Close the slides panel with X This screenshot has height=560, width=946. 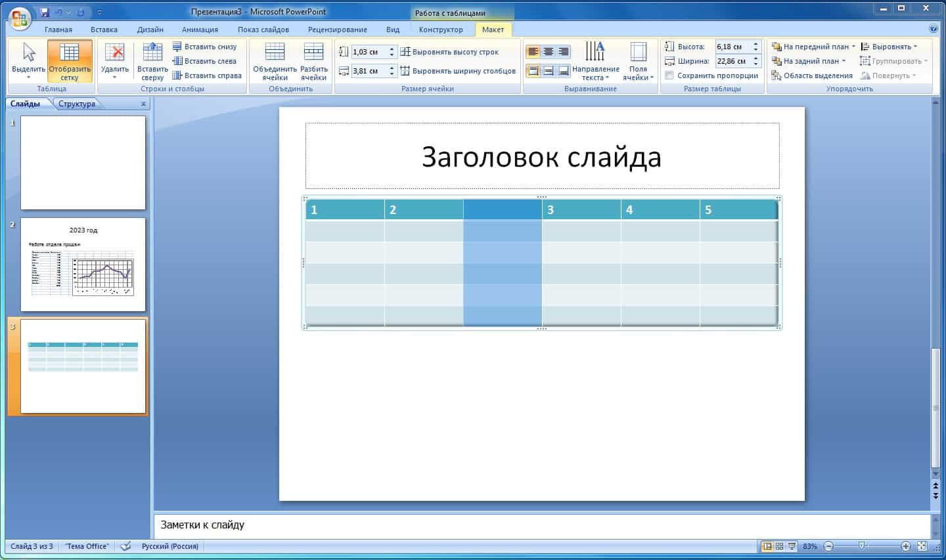(144, 104)
